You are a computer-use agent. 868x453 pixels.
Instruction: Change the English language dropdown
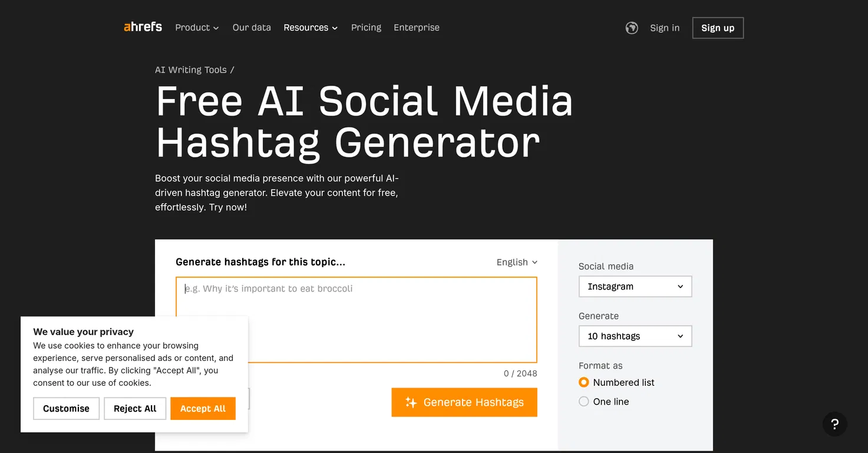coord(517,262)
